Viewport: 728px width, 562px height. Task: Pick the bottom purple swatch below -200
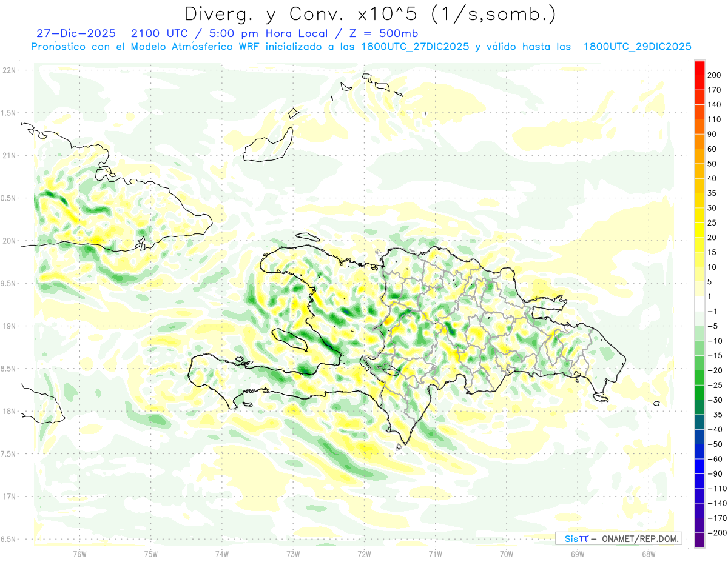click(x=699, y=540)
